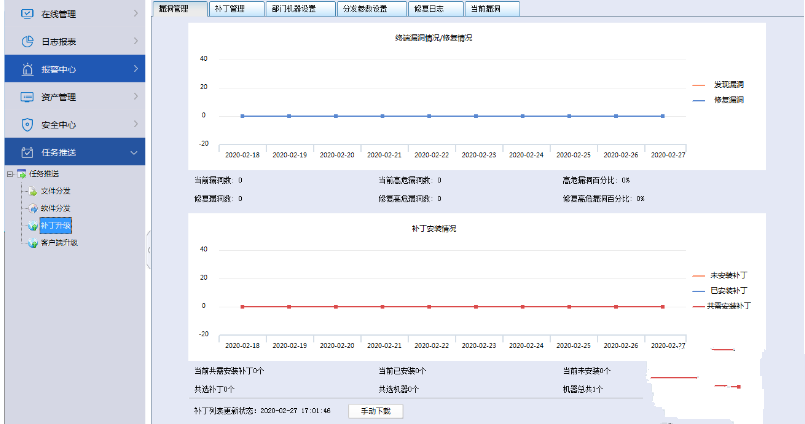Click the 日志报表 pie chart icon
Screen dimensions: 805x424
[x=27, y=42]
